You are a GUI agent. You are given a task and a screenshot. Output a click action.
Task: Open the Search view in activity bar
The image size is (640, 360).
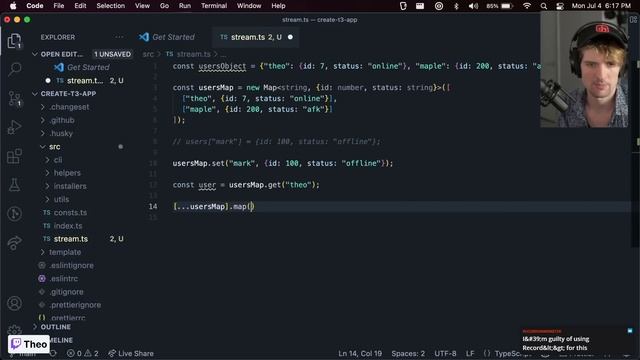[15, 69]
